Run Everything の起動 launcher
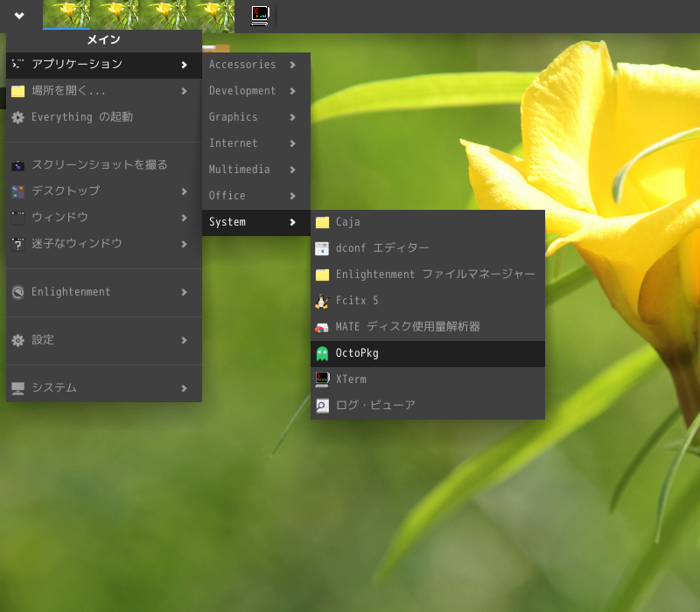This screenshot has height=612, width=700. [x=81, y=117]
